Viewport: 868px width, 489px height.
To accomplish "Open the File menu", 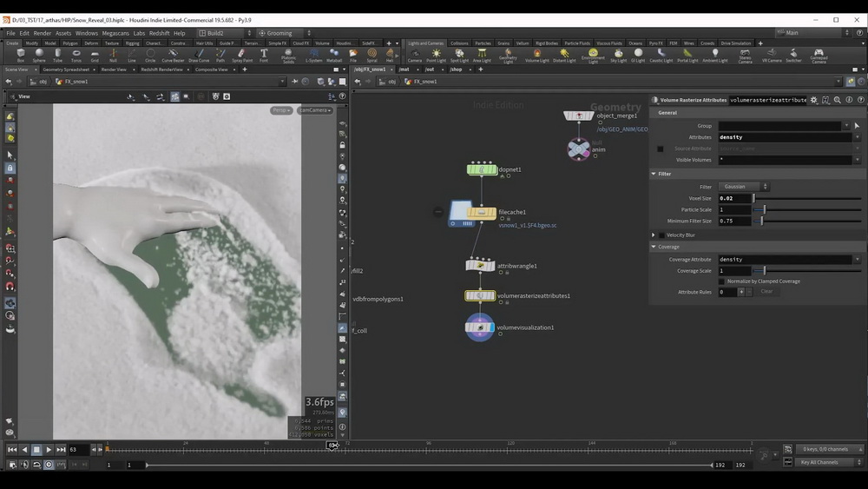I will (10, 33).
